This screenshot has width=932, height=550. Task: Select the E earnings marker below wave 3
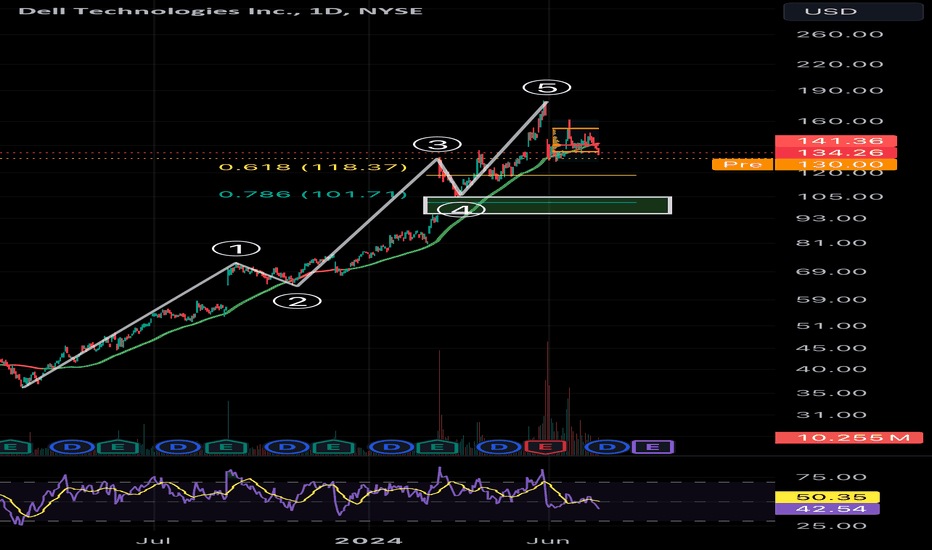tap(437, 447)
